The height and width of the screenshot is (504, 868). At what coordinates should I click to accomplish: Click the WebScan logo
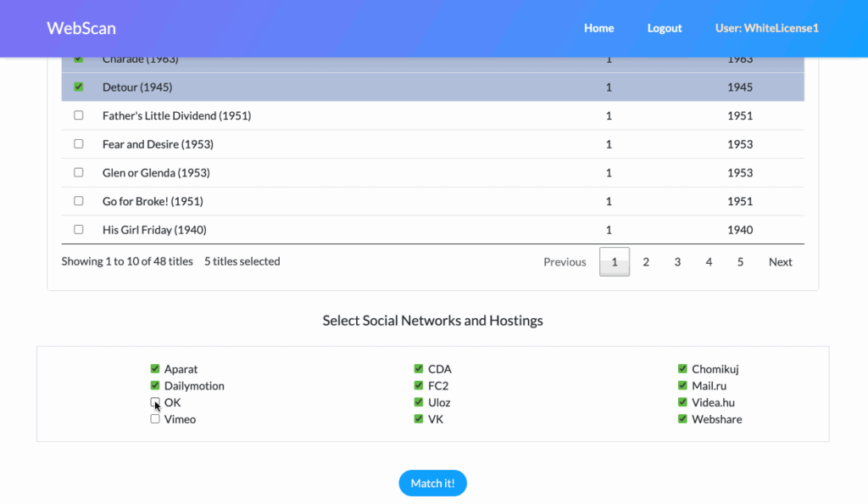pyautogui.click(x=81, y=28)
